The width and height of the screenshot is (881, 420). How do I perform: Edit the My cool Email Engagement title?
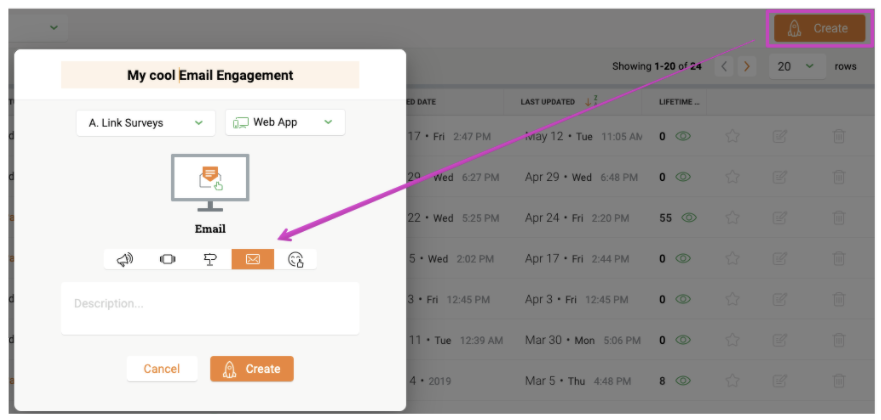tap(210, 75)
